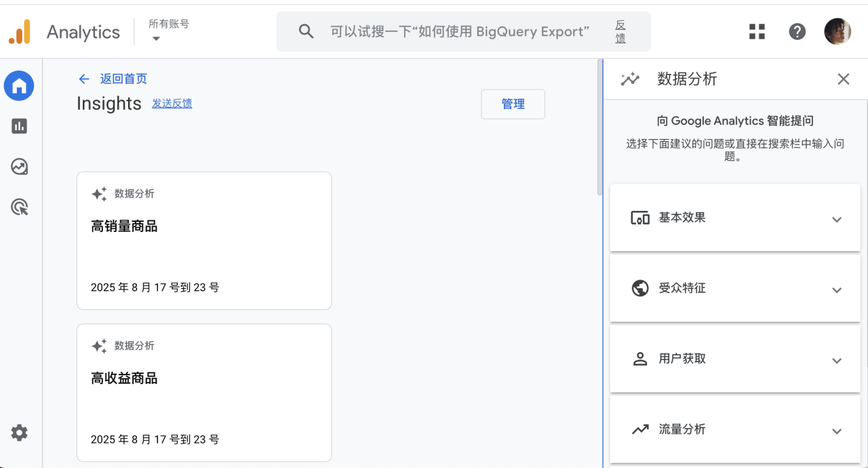
Task: Close the 数据分析 side panel
Action: [843, 79]
